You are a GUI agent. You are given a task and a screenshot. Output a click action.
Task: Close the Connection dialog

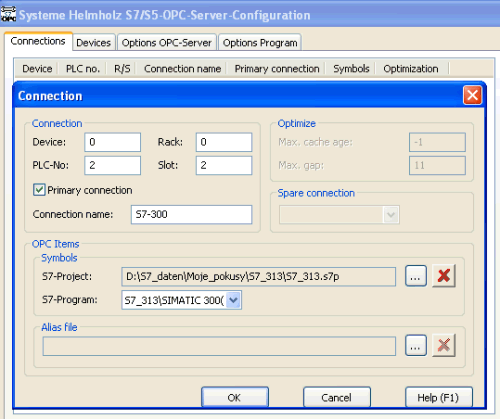click(472, 95)
